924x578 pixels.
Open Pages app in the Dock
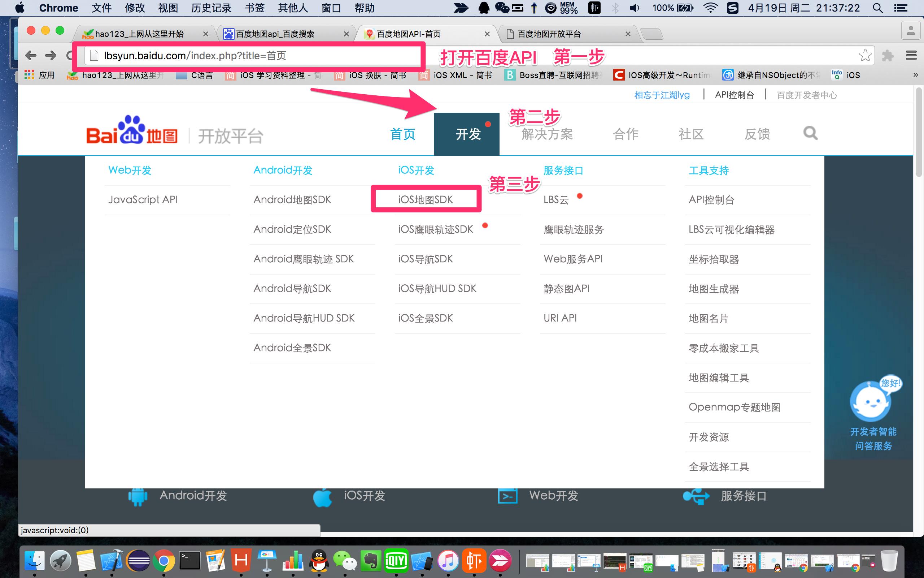[216, 561]
